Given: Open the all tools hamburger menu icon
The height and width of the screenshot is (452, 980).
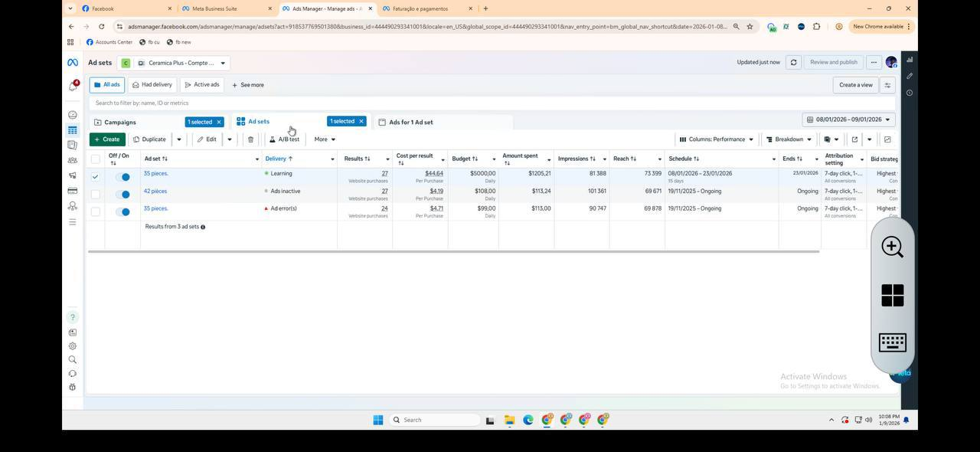Looking at the screenshot, I should pyautogui.click(x=73, y=222).
